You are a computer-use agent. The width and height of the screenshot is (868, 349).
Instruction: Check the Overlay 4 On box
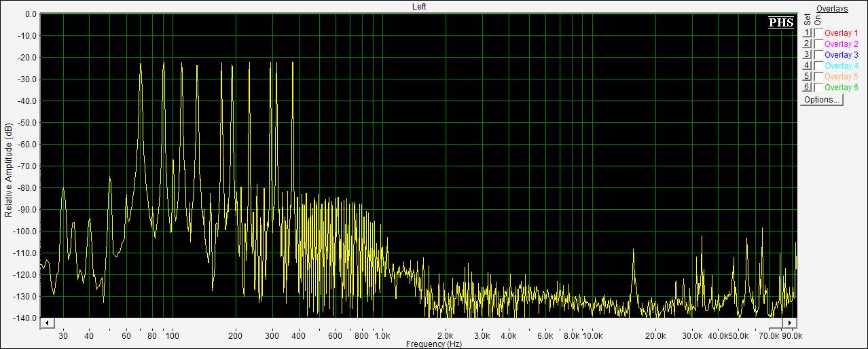(818, 66)
